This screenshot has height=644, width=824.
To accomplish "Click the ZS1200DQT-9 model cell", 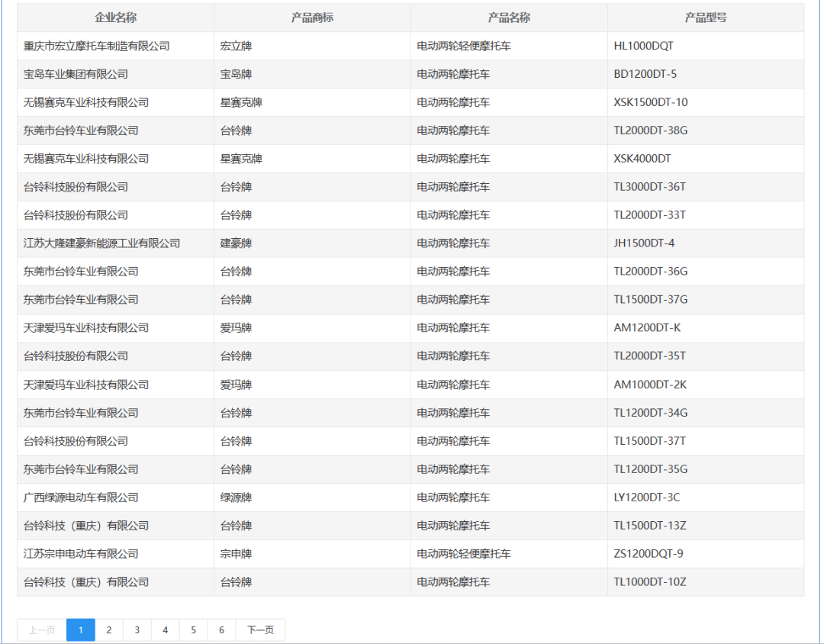I will point(649,554).
